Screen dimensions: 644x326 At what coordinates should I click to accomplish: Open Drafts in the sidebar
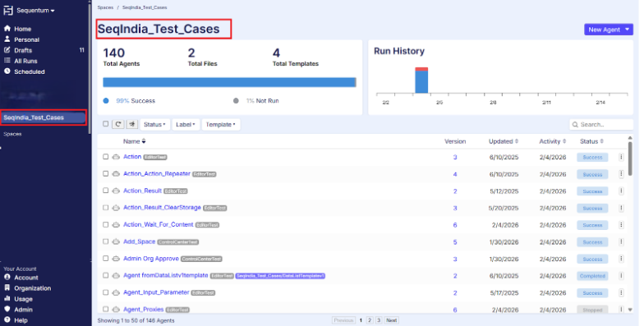click(x=23, y=50)
